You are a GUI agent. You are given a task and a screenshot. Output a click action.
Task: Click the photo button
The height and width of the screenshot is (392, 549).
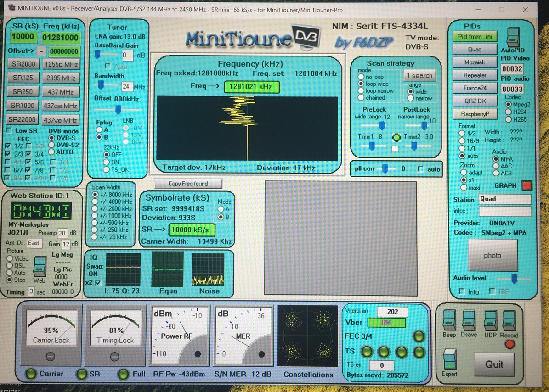pyautogui.click(x=492, y=255)
